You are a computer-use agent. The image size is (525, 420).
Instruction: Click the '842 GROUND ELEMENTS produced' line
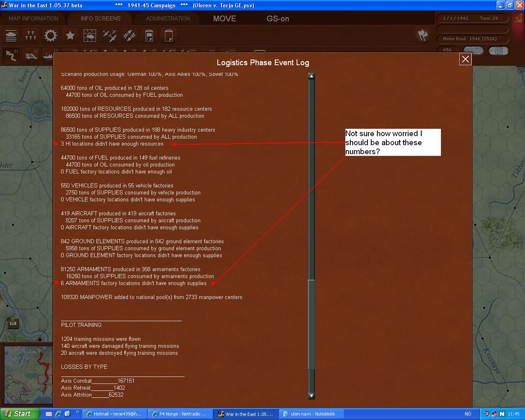(142, 242)
